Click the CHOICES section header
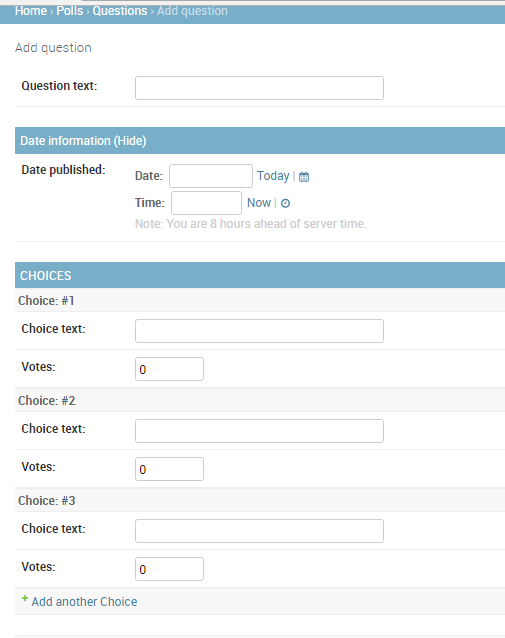This screenshot has height=638, width=505. click(260, 275)
